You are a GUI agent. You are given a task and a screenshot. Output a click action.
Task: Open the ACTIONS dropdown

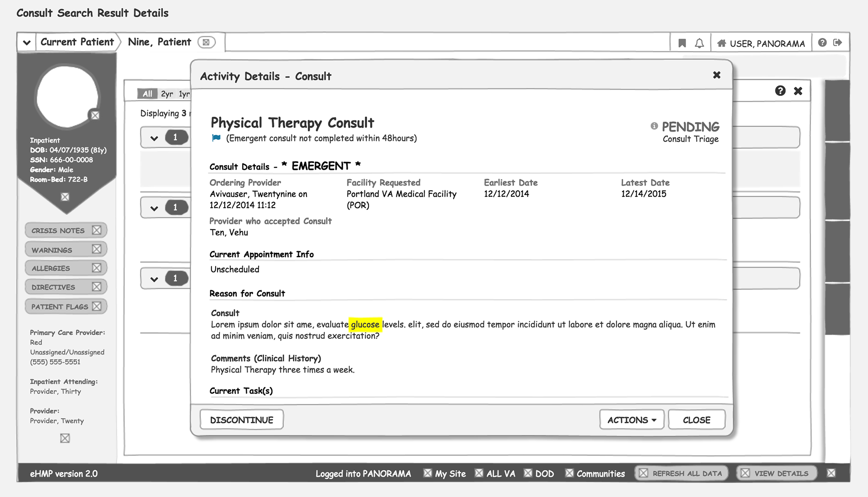(x=631, y=420)
